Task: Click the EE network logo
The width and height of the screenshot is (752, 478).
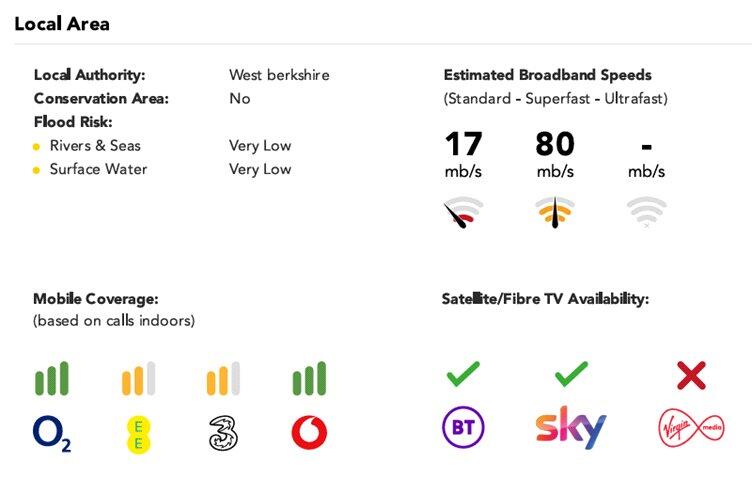Action: click(x=138, y=433)
